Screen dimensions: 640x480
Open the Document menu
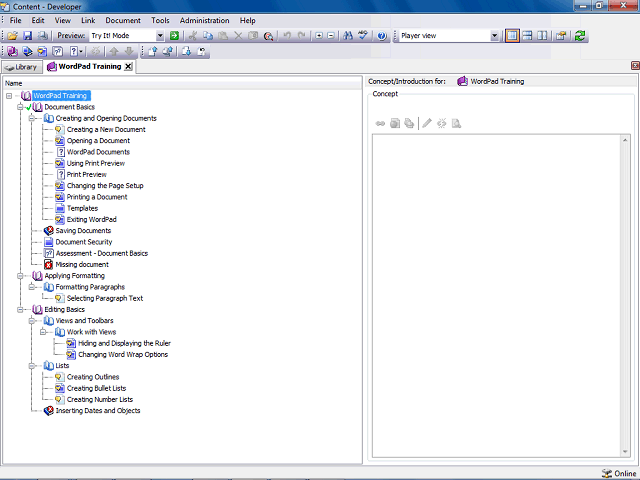pyautogui.click(x=123, y=20)
